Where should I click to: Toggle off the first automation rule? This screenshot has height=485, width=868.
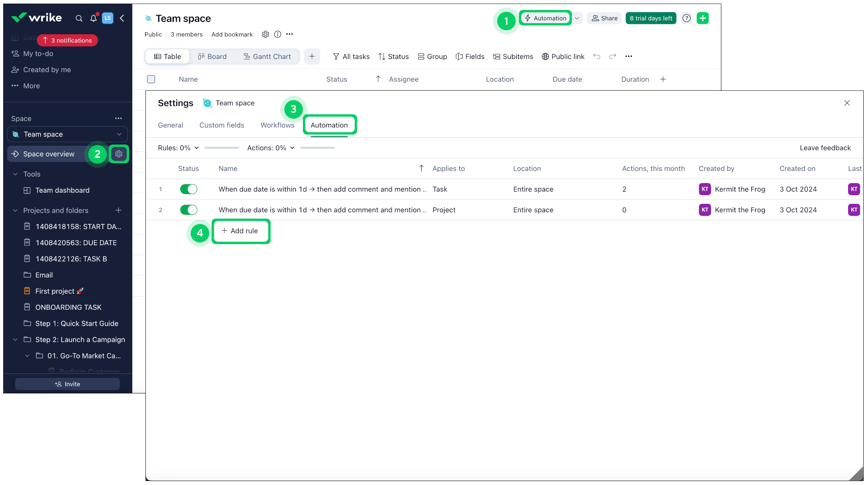[x=189, y=189]
